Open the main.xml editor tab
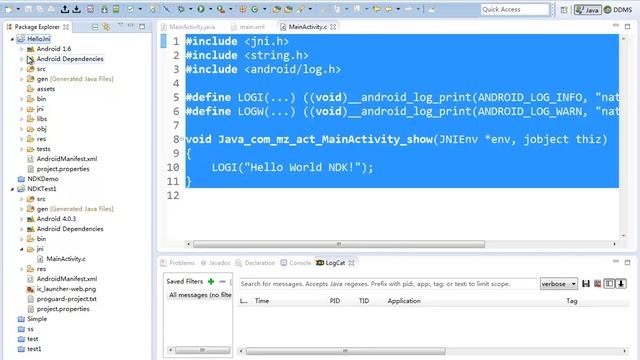The width and height of the screenshot is (640, 360). pos(248,27)
